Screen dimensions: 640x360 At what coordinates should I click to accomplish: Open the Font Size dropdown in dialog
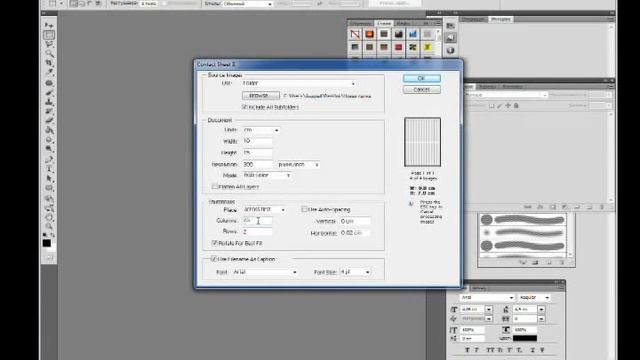pyautogui.click(x=355, y=272)
